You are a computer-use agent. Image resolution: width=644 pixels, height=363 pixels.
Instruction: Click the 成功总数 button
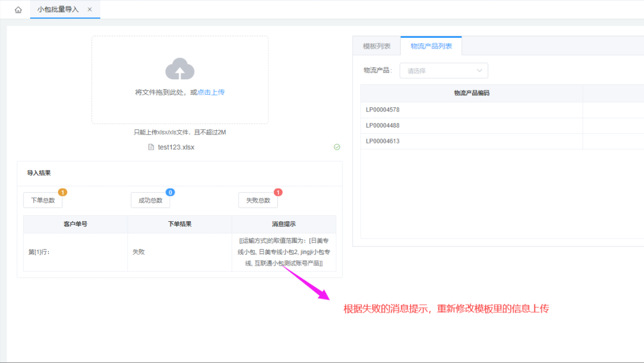(x=150, y=200)
